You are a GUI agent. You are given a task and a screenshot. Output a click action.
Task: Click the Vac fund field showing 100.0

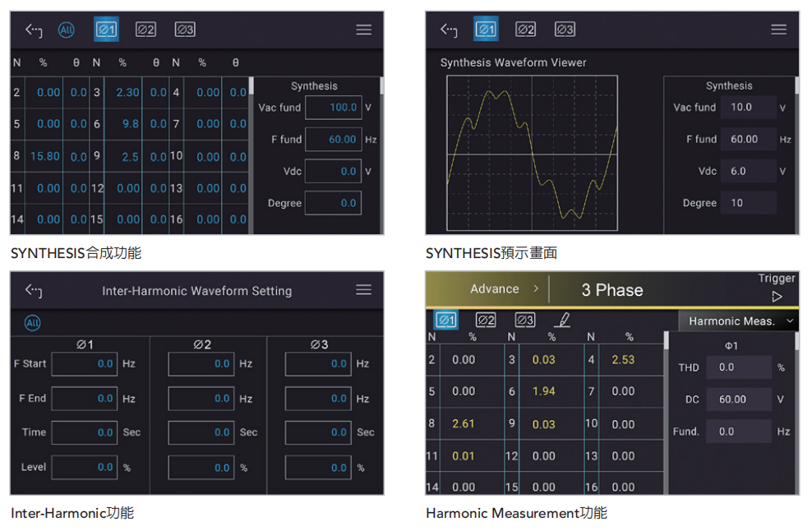pos(333,107)
